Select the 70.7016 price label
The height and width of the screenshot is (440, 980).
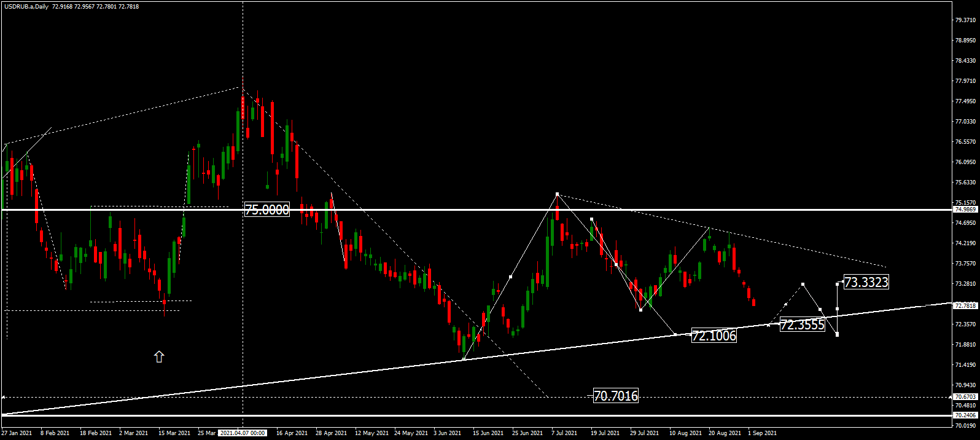pos(615,396)
